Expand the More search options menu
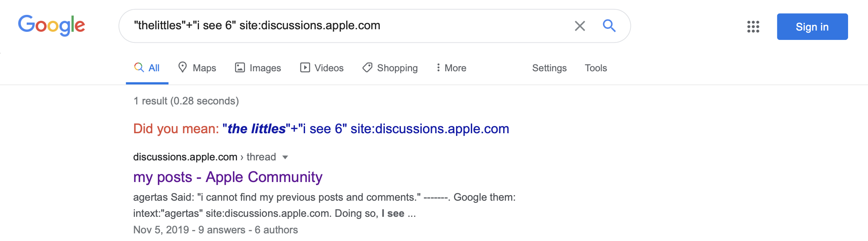 tap(451, 68)
